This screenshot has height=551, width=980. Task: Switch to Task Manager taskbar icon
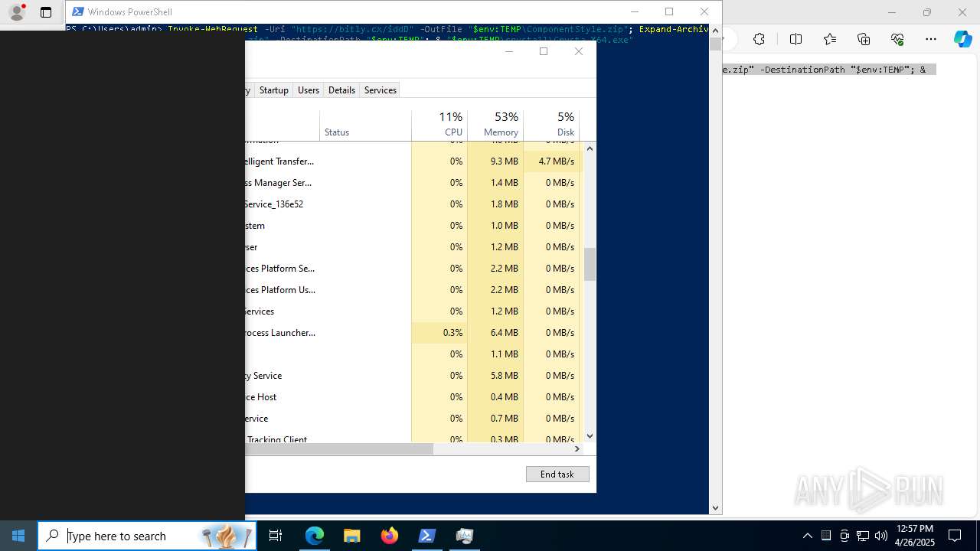465,536
